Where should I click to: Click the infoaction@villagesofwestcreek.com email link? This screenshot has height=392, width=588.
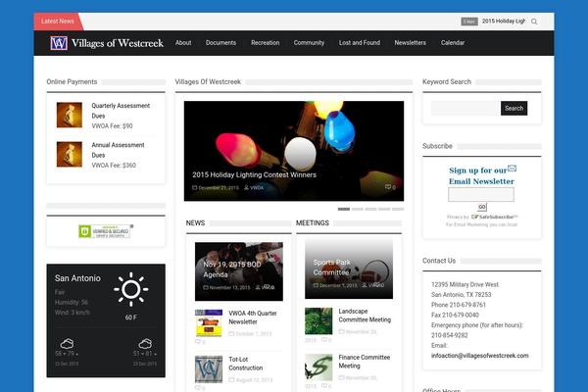point(479,356)
